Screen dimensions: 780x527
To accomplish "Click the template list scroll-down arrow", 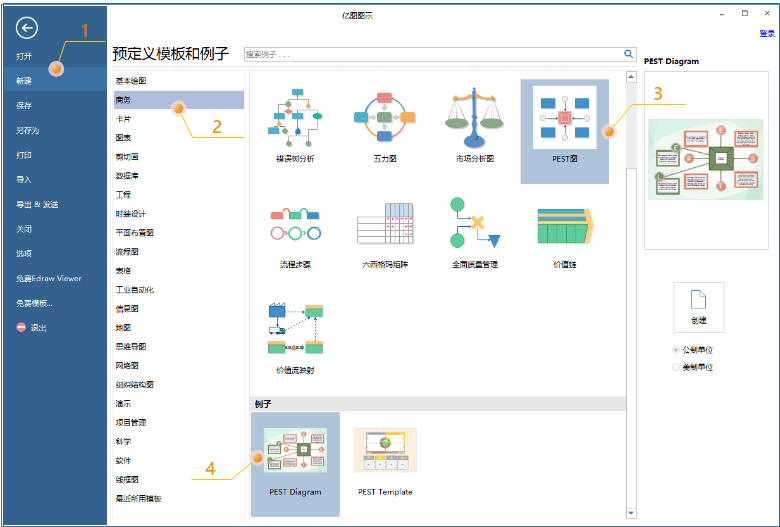I will (631, 513).
